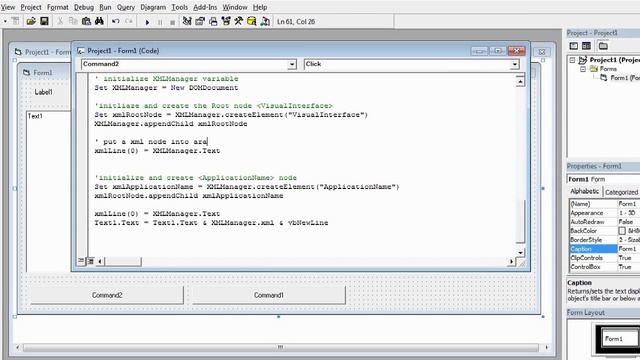Open the Format menu
640x360 pixels.
(58, 7)
